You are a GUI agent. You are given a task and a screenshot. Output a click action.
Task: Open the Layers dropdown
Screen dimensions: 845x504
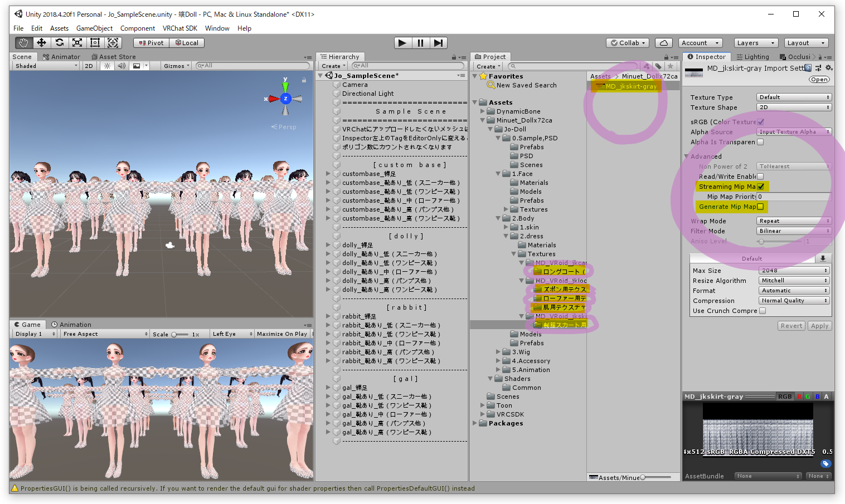point(756,43)
